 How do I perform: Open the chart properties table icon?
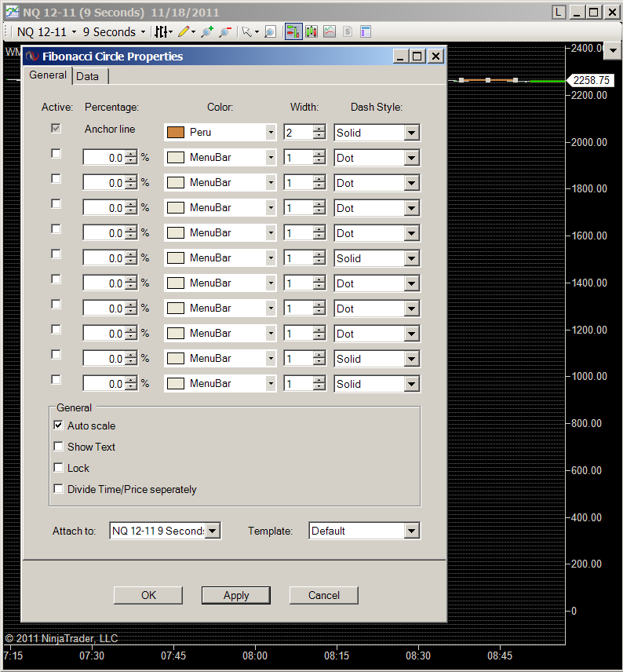(x=366, y=31)
